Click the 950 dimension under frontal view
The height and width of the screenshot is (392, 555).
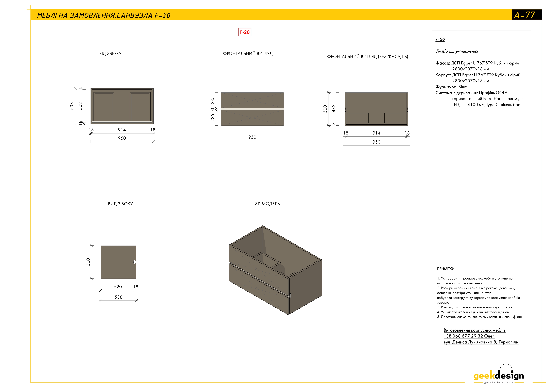click(252, 137)
